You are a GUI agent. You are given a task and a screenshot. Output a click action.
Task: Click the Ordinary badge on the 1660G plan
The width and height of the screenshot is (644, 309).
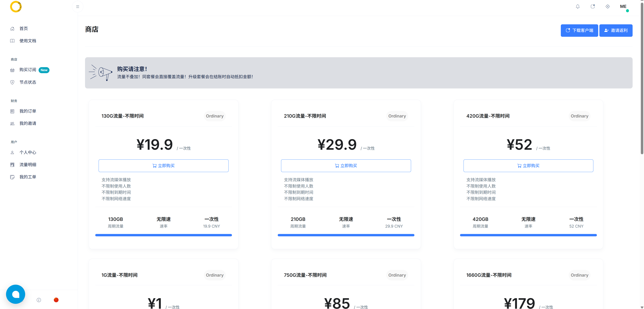[x=579, y=275]
